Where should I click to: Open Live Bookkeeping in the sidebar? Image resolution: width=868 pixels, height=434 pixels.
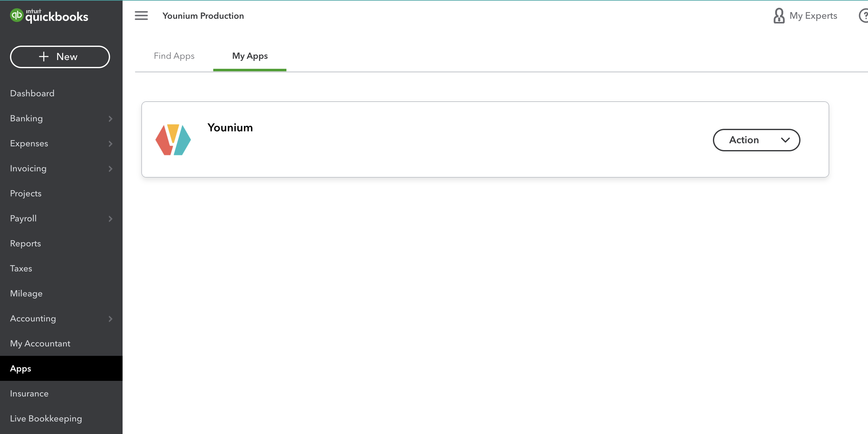coord(61,418)
